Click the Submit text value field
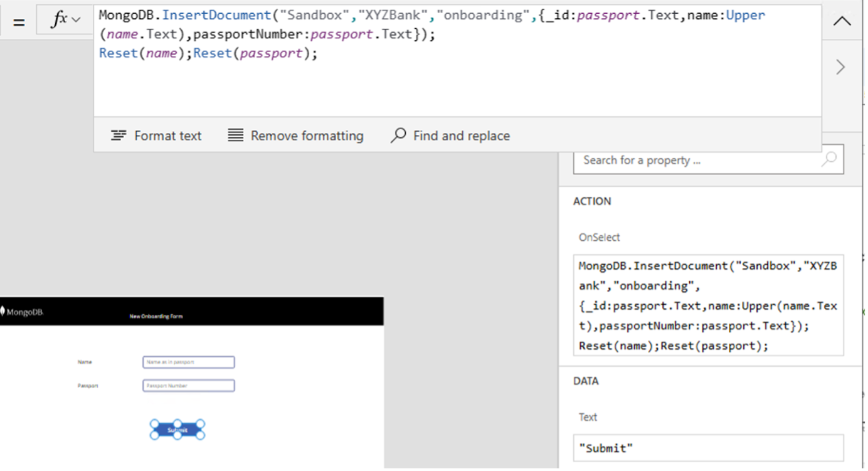Image resolution: width=868 pixels, height=471 pixels. pyautogui.click(x=709, y=448)
